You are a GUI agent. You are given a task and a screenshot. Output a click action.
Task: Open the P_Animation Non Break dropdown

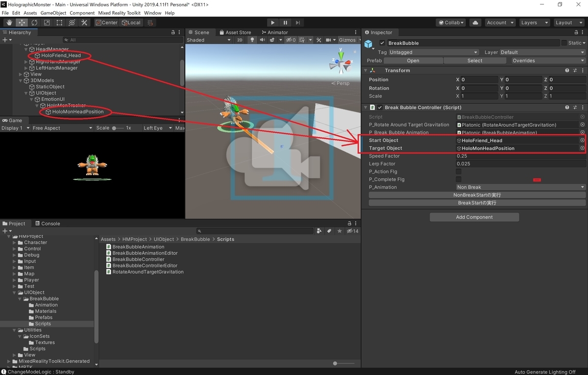tap(520, 187)
